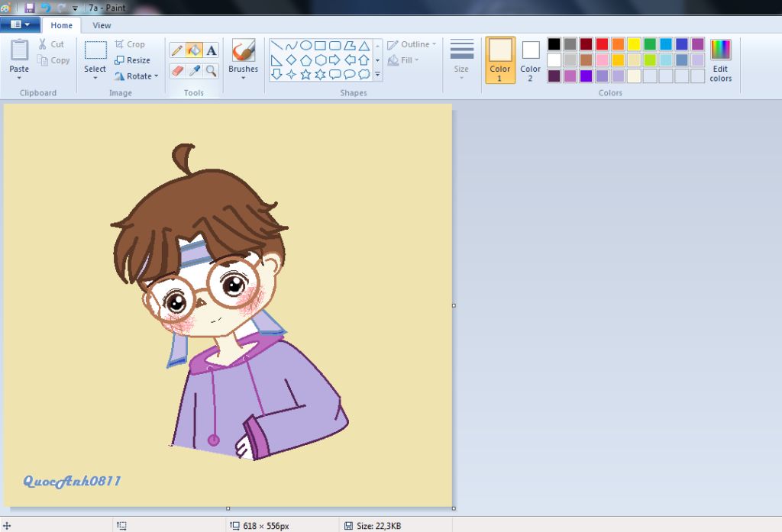Screen dimensions: 782x532
Task: Choose the Five-point star shape
Action: pos(305,74)
